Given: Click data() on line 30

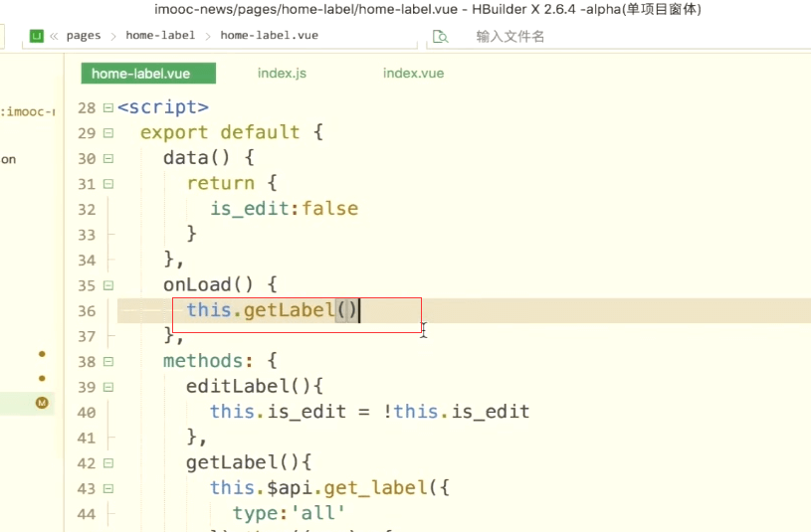Looking at the screenshot, I should pos(197,158).
